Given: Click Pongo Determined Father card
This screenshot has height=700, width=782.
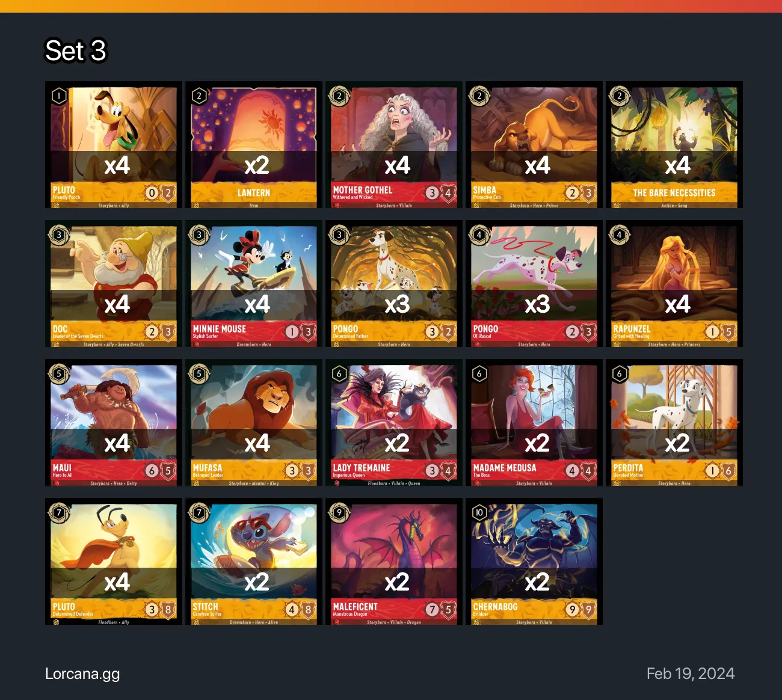Looking at the screenshot, I should (x=394, y=284).
